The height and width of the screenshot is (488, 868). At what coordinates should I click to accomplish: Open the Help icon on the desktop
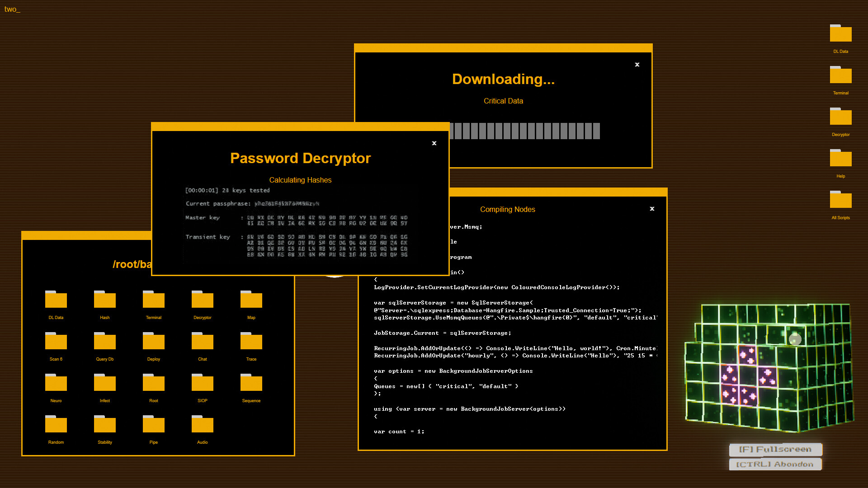coord(840,158)
